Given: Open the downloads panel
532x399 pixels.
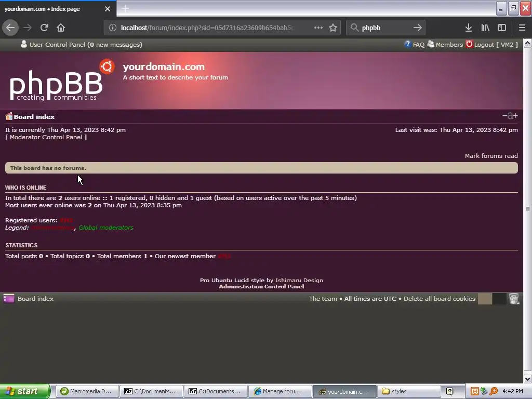Looking at the screenshot, I should click(469, 28).
